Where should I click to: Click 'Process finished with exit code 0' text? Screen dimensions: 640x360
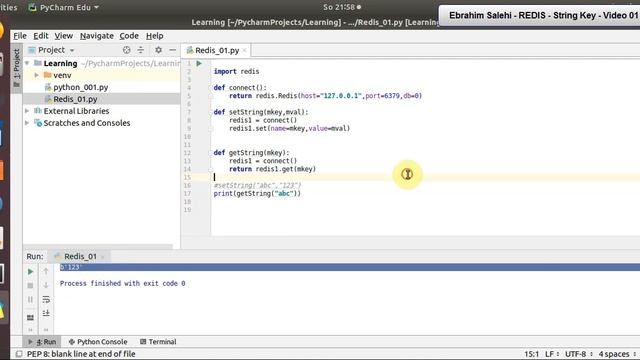click(x=122, y=283)
